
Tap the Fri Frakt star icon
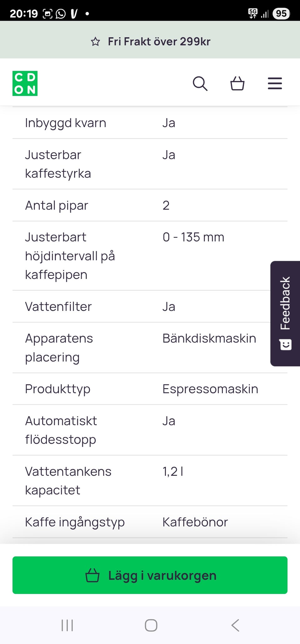pos(95,42)
